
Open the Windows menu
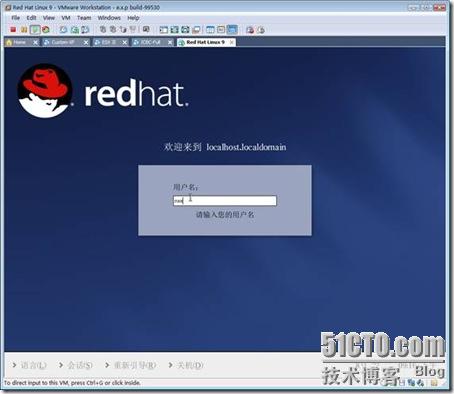(x=109, y=18)
